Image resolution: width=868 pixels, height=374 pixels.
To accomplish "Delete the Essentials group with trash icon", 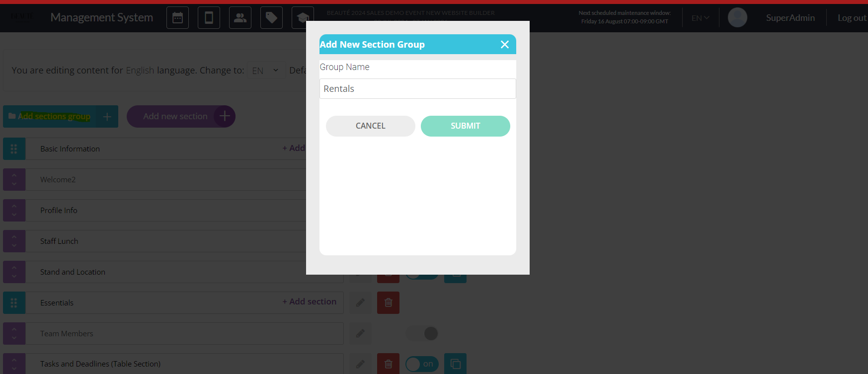I will coord(388,302).
